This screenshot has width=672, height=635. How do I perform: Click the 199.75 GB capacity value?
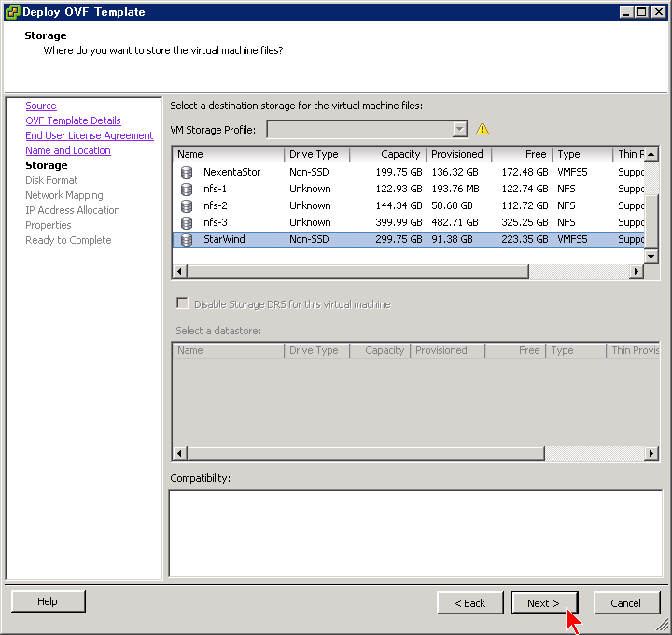point(399,173)
